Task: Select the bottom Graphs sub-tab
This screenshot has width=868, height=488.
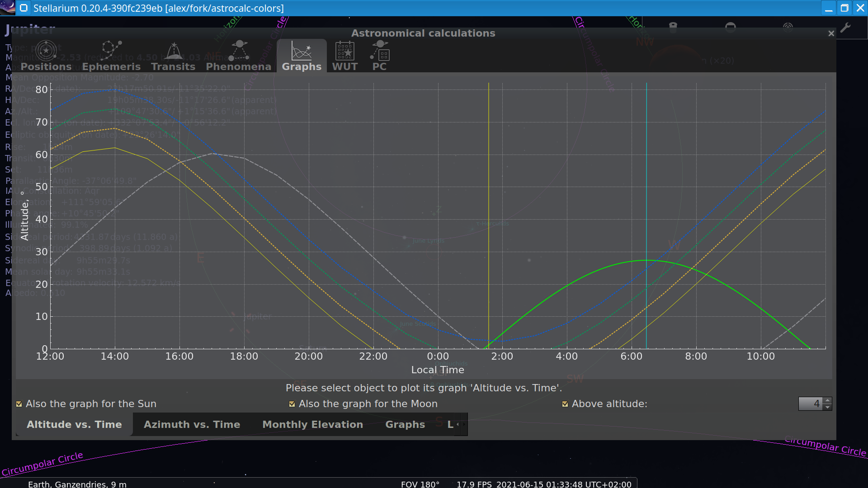Action: pos(405,425)
